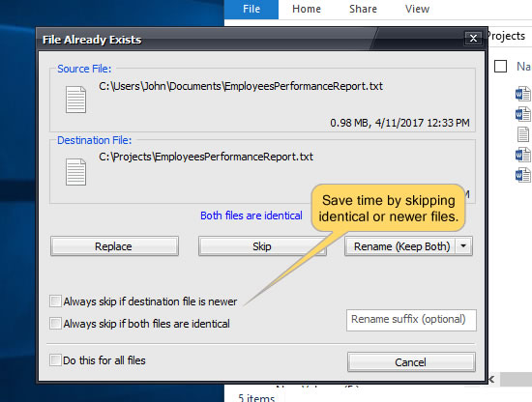The height and width of the screenshot is (402, 532).
Task: Click the source file document icon
Action: pos(75,100)
